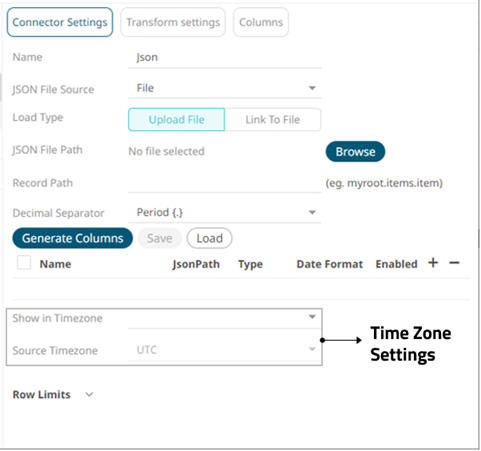Open the Decimal Separator dropdown

(224, 212)
